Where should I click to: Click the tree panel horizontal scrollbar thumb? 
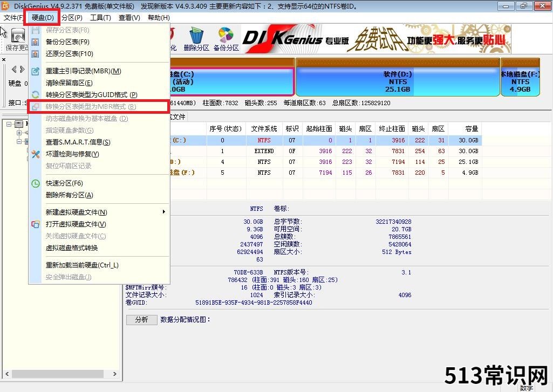(x=58, y=374)
